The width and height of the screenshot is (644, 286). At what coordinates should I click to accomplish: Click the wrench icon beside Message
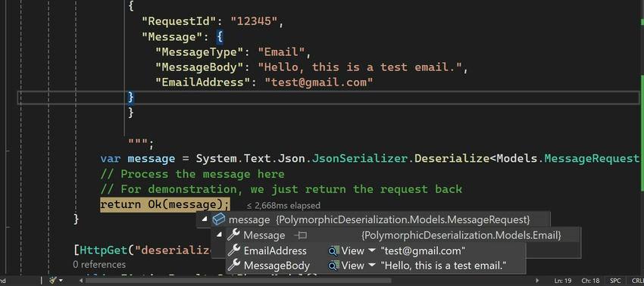233,235
